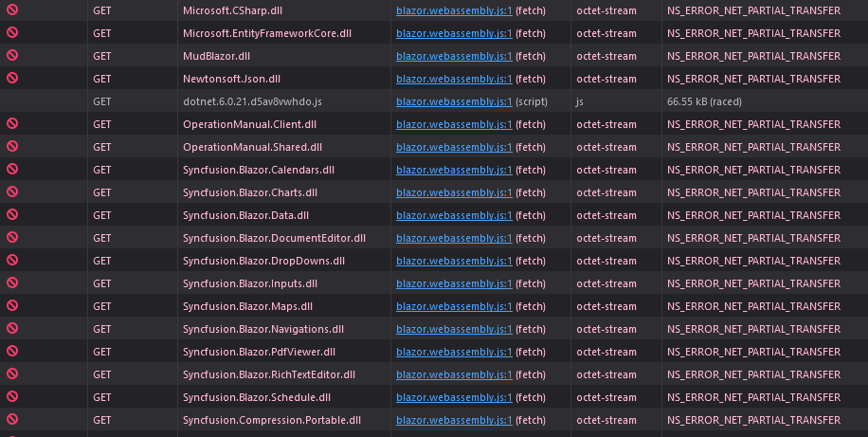Click octet-stream type on Syncfusion.Blazor.Inputs.dll row
The image size is (868, 437).
[x=606, y=283]
